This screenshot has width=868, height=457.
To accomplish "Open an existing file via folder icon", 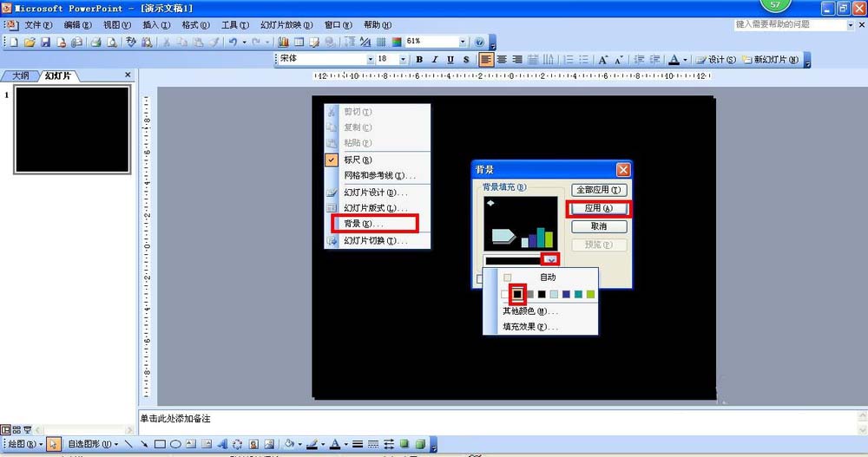I will [30, 42].
